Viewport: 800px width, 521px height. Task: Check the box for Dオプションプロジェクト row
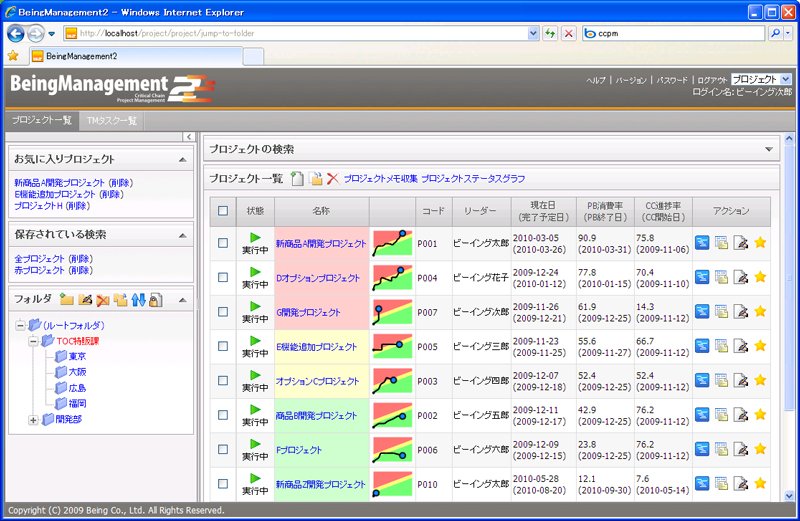(x=223, y=277)
